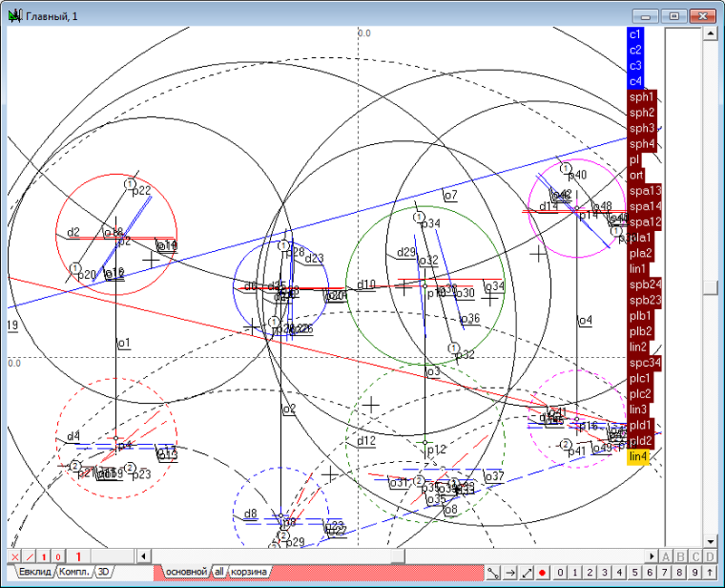
Task: Select the right-pointing arrow tool icon
Action: coord(510,573)
